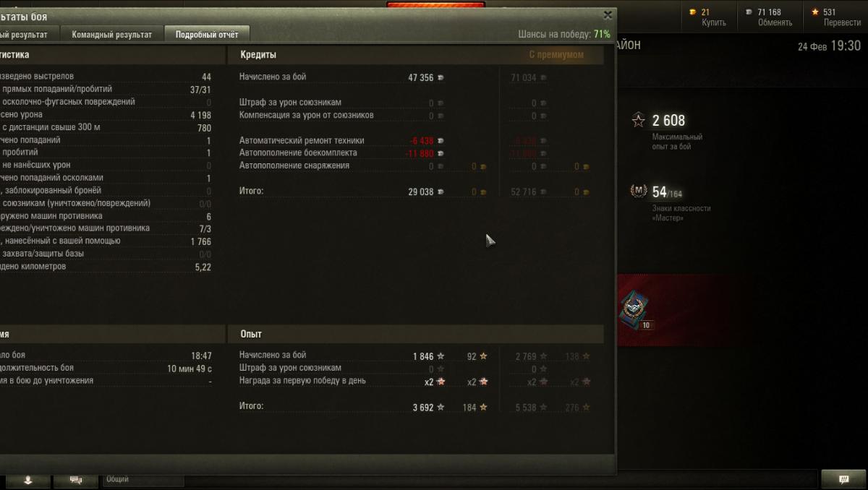868x490 pixels.
Task: Click the С премиумом column header
Action: tap(556, 54)
